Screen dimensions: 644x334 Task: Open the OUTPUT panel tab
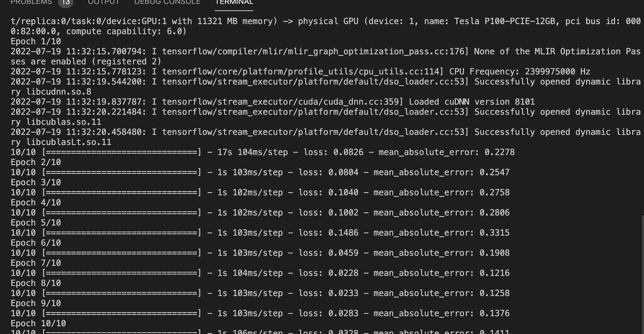pyautogui.click(x=103, y=3)
